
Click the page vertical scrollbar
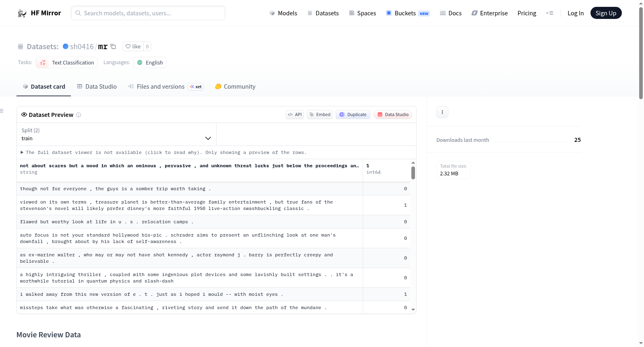[x=641, y=52]
